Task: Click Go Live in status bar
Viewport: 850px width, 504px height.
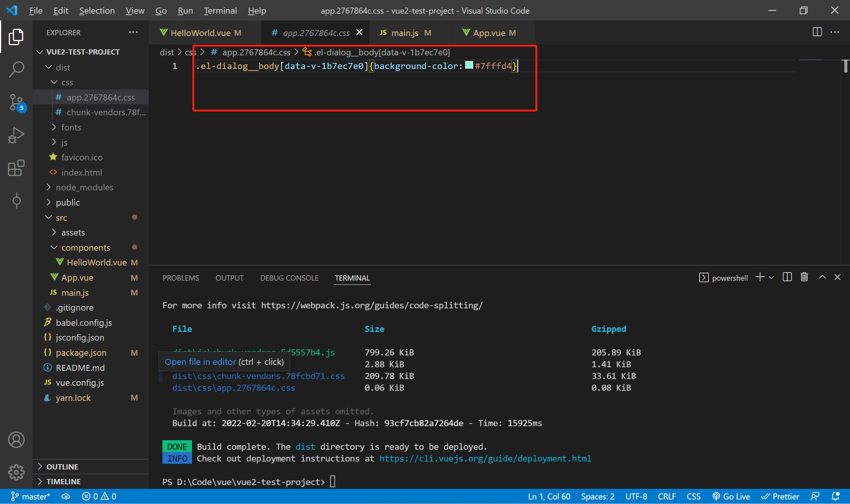Action: point(731,496)
